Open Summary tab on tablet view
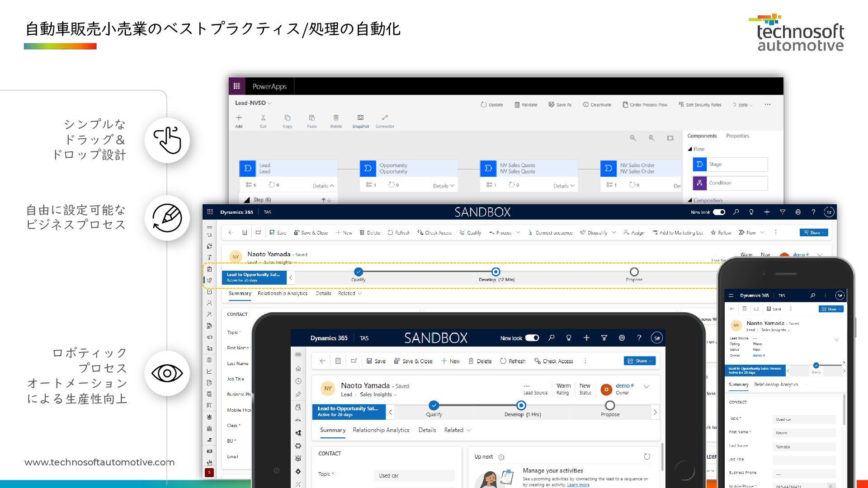Screen dimensions: 868x488 tap(333, 430)
